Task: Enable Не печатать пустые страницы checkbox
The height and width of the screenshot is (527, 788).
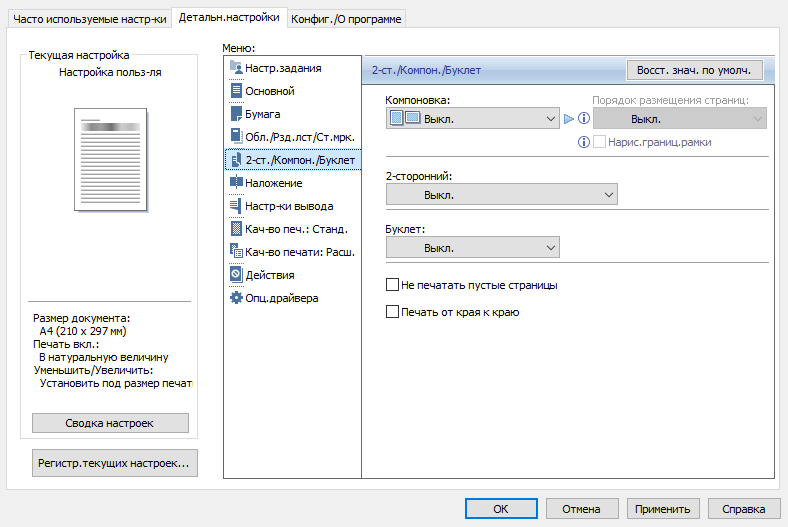Action: [x=392, y=285]
